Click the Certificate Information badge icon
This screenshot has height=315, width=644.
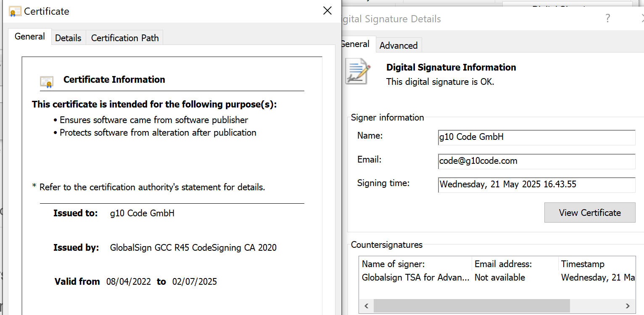tap(47, 81)
